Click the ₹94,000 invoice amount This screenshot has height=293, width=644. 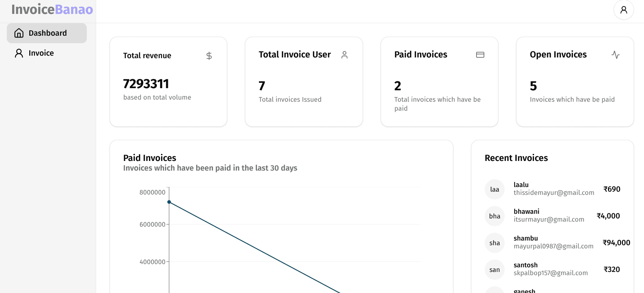click(x=616, y=243)
